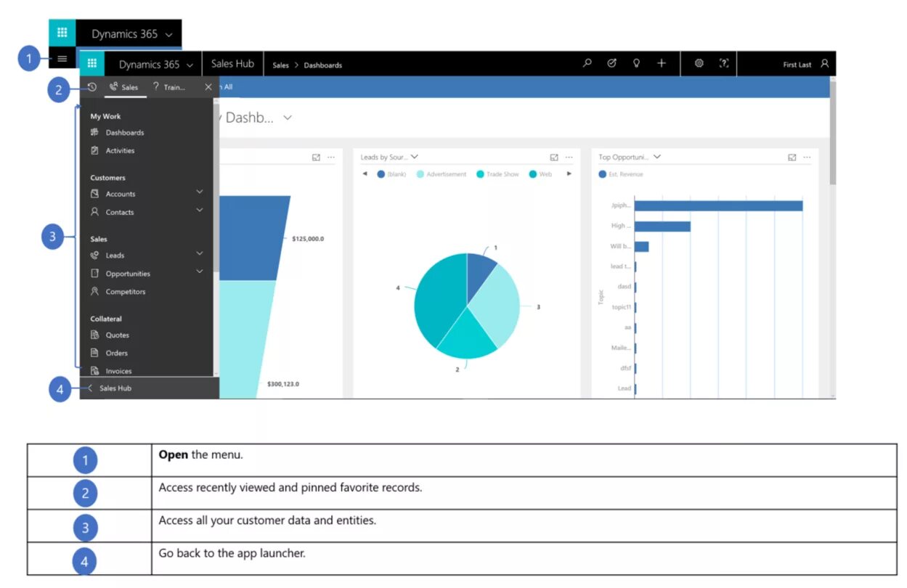The height and width of the screenshot is (588, 907).
Task: Switch to the Sales tab in sitemap
Action: (124, 87)
